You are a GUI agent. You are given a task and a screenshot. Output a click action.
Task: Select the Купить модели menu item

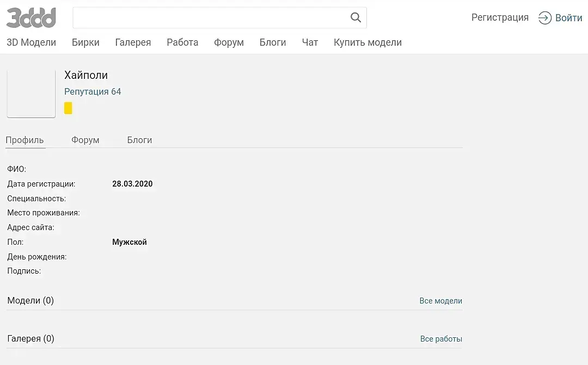pos(367,42)
